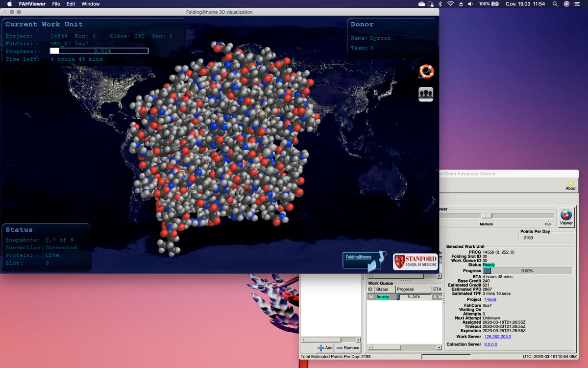Open the Window menu

[91, 4]
